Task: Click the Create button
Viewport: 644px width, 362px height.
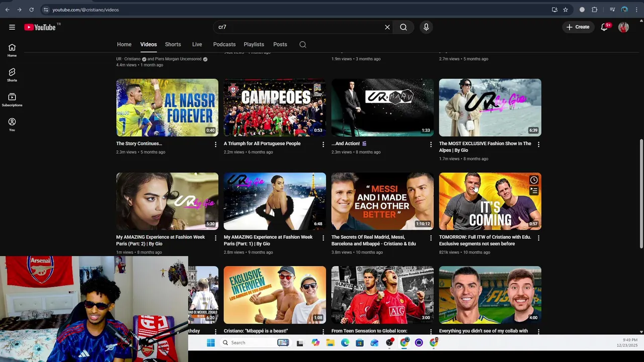Action: [x=578, y=27]
